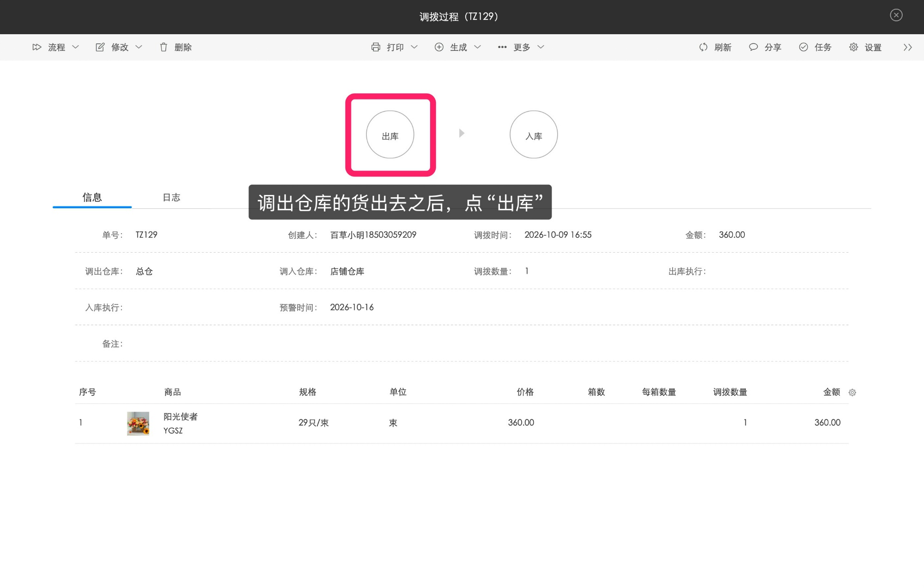Open the 阳光使者 product thumbnail

pyautogui.click(x=138, y=424)
